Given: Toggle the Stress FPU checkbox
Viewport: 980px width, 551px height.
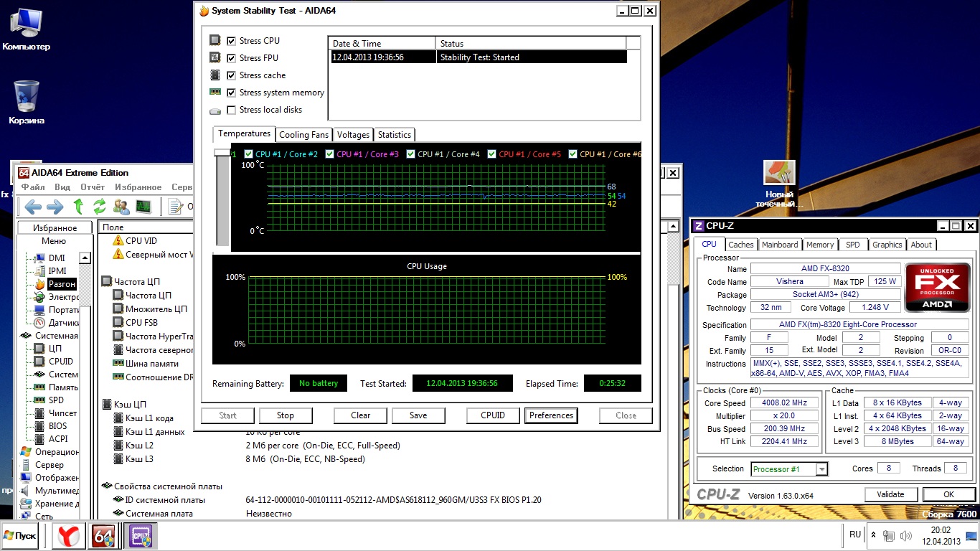Looking at the screenshot, I should point(231,58).
